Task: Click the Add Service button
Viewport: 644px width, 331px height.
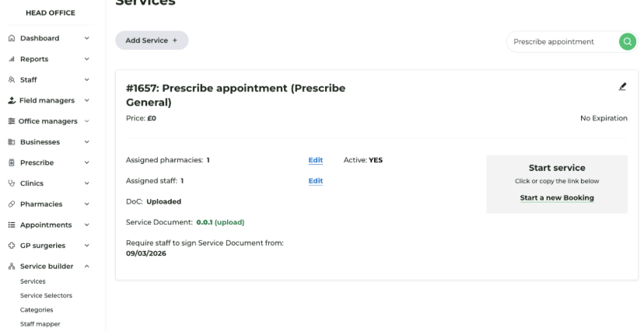Action: point(152,40)
